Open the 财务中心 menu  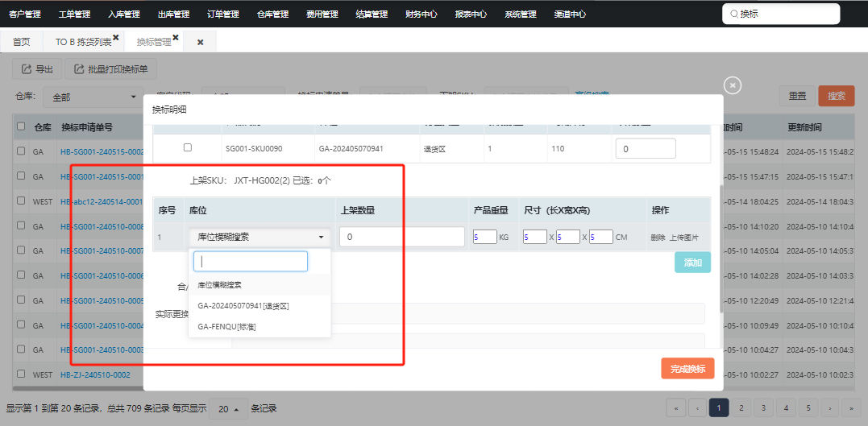(422, 14)
